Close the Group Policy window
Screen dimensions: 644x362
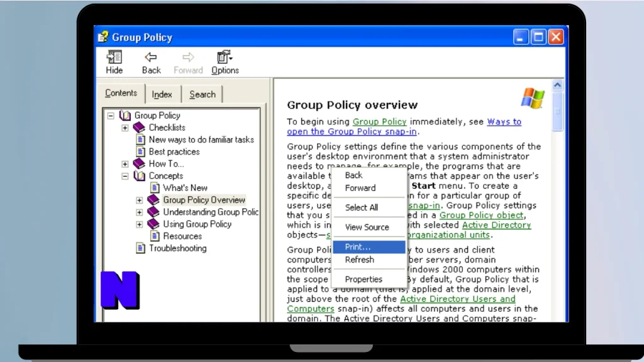click(556, 37)
